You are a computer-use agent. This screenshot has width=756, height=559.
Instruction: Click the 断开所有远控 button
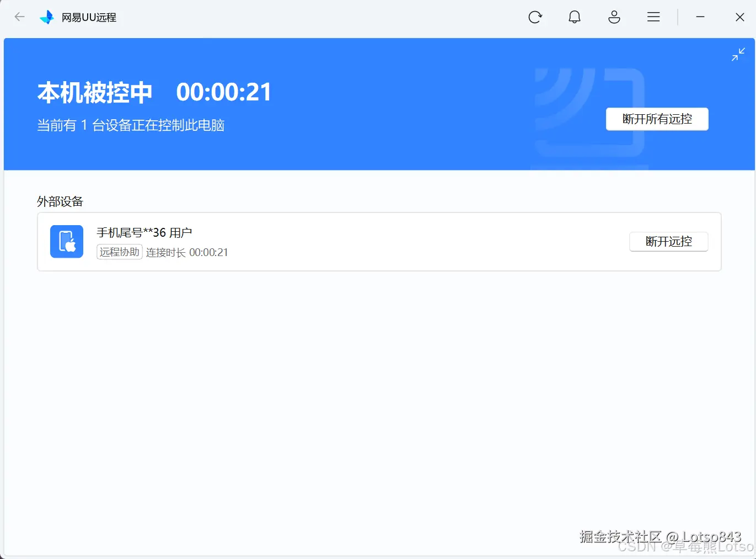pyautogui.click(x=657, y=119)
